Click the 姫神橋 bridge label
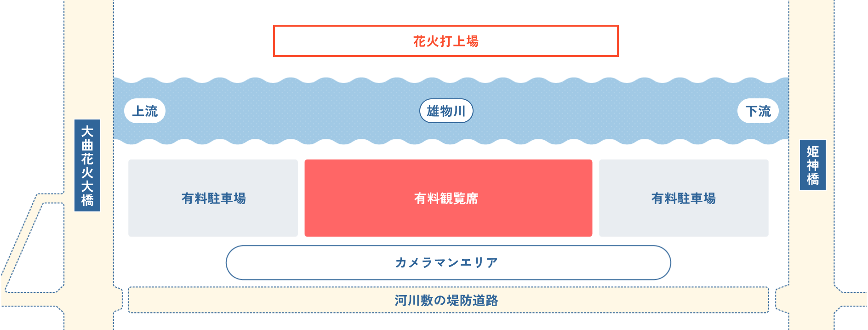 (x=812, y=165)
